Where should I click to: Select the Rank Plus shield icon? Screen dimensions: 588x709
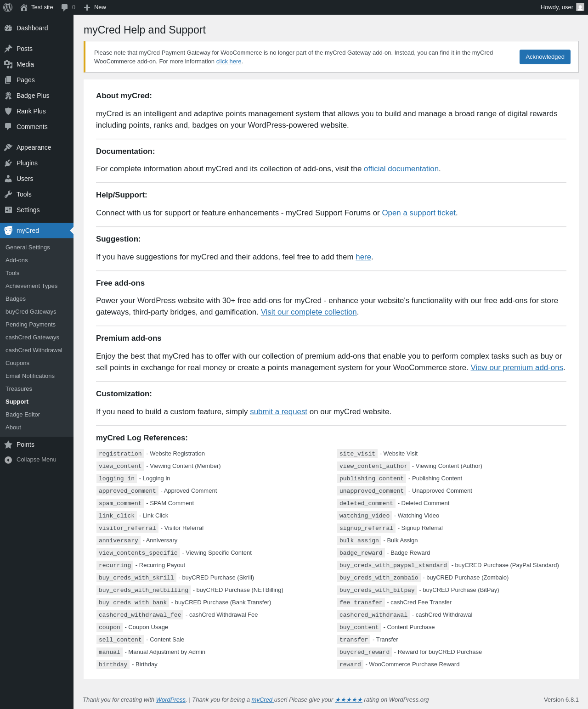tap(8, 111)
